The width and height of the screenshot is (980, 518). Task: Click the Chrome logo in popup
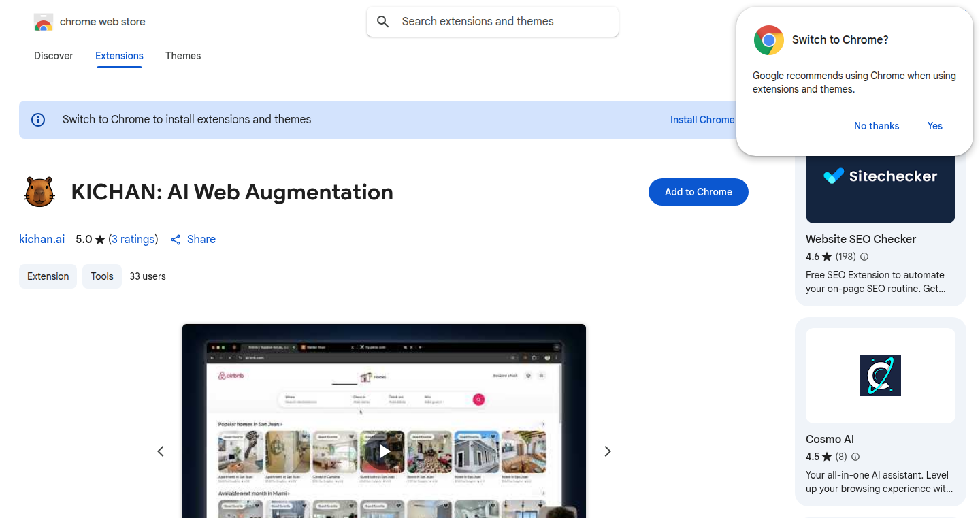(769, 40)
